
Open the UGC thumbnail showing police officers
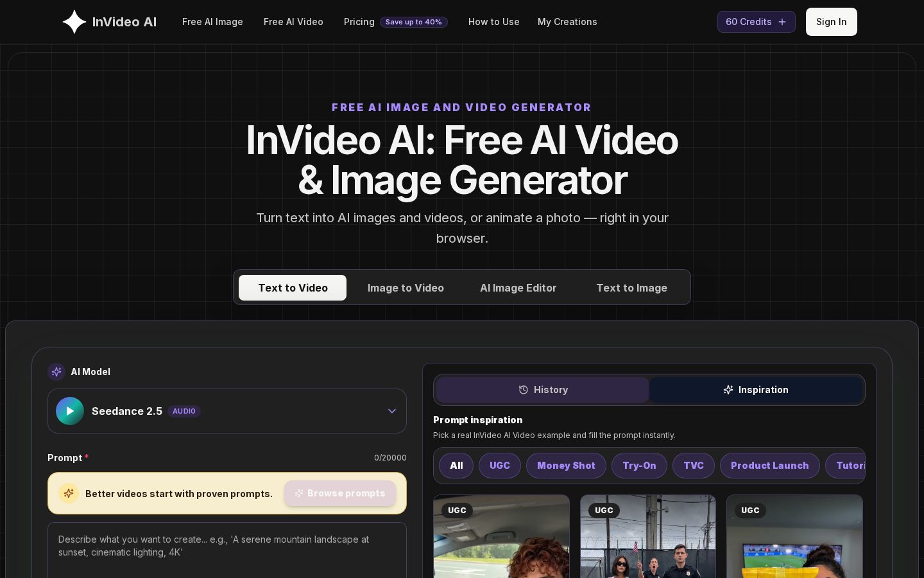click(x=648, y=536)
